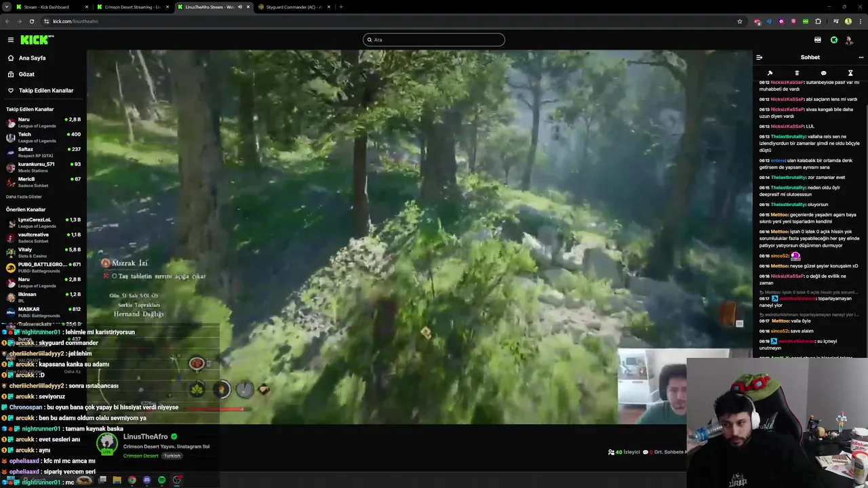Click the hourglass slow-mode icon
The height and width of the screenshot is (488, 868).
pos(850,73)
